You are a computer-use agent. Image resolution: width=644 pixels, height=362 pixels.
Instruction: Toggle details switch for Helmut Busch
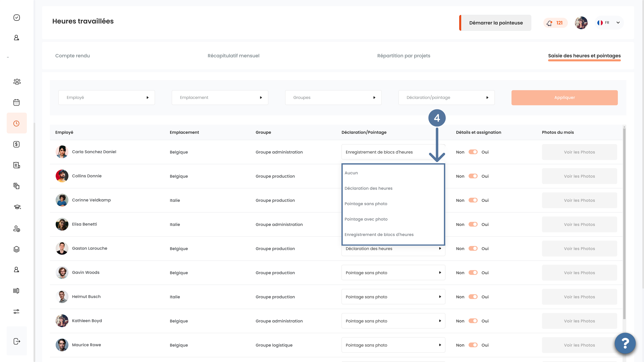point(473,297)
